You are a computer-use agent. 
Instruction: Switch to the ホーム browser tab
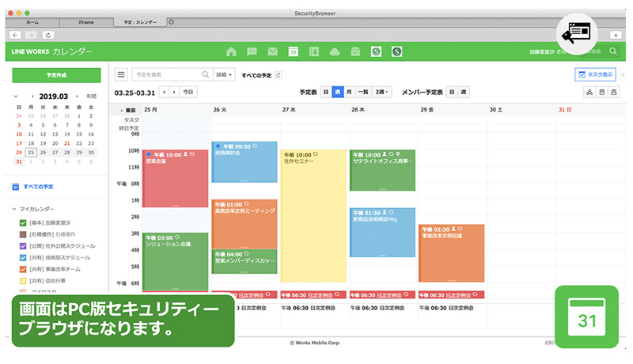tap(32, 22)
